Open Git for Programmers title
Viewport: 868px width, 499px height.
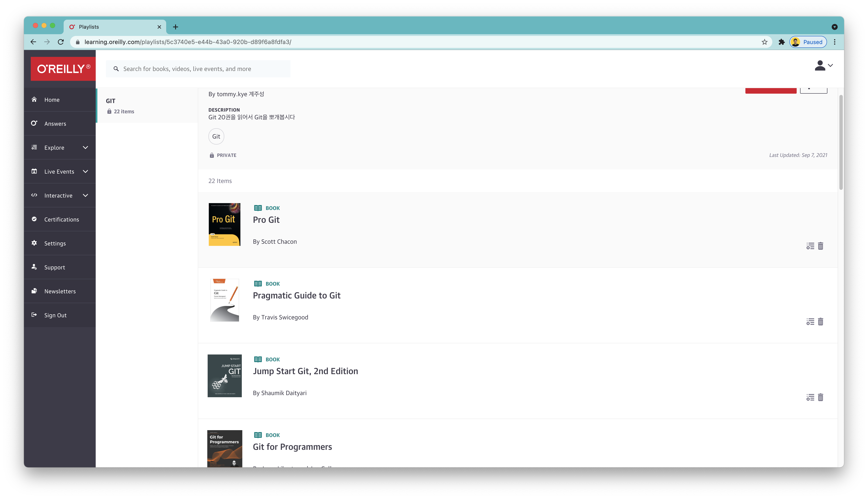pos(292,447)
